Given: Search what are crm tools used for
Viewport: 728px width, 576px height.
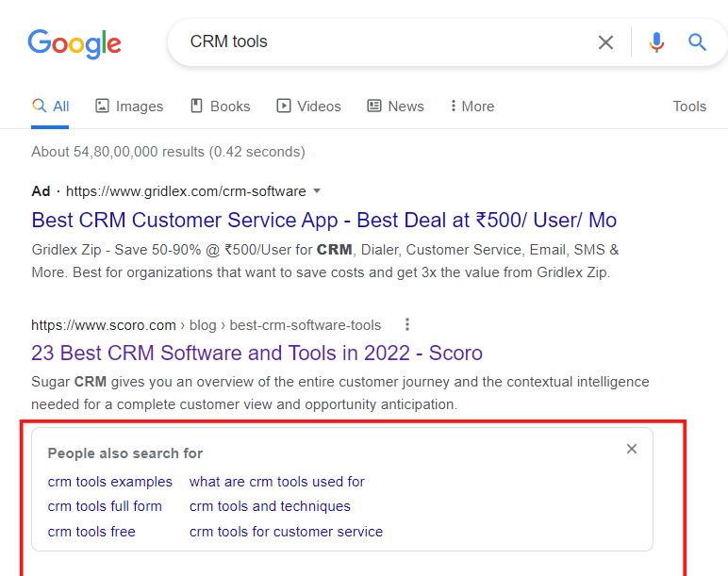Looking at the screenshot, I should pos(277,482).
